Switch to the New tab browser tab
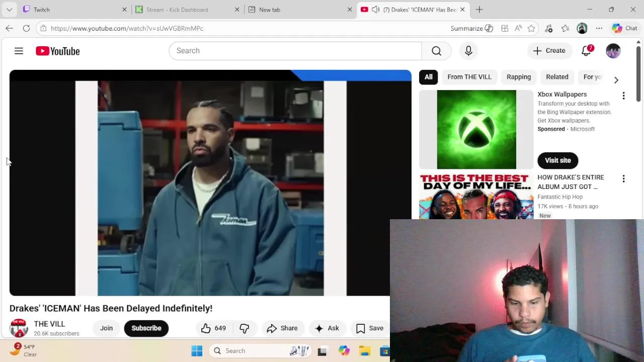 pos(301,10)
